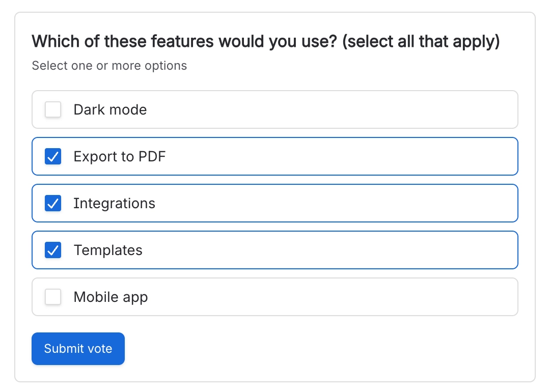The width and height of the screenshot is (549, 392).
Task: Enable the Mobile app checkbox
Action: click(x=53, y=297)
